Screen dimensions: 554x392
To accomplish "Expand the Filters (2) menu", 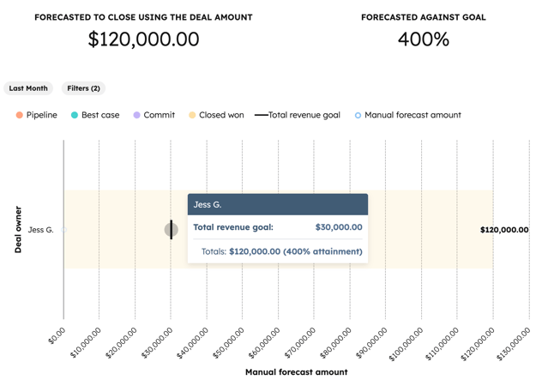I will point(83,88).
